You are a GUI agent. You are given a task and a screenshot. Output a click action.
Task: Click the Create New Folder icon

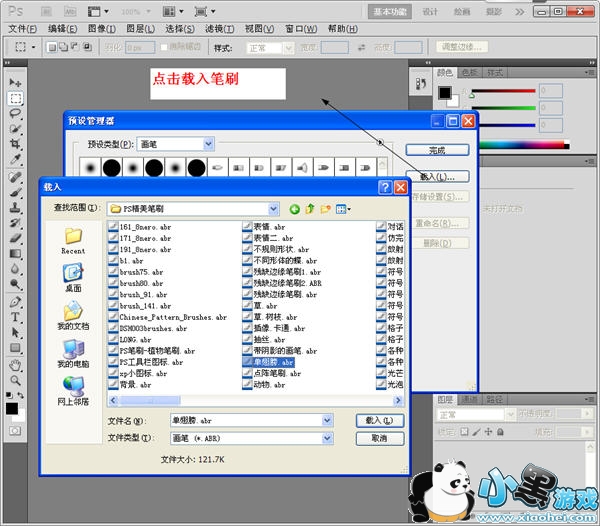tap(327, 209)
